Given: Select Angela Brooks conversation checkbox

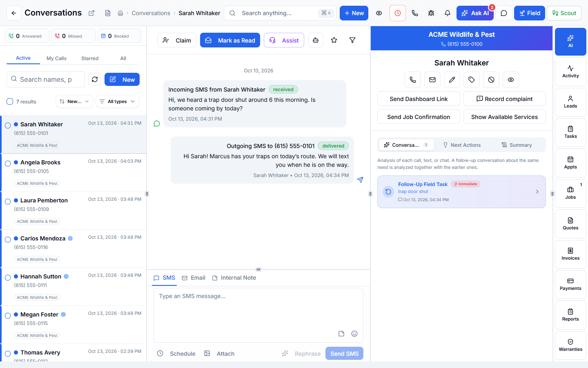Looking at the screenshot, I should 8,164.
